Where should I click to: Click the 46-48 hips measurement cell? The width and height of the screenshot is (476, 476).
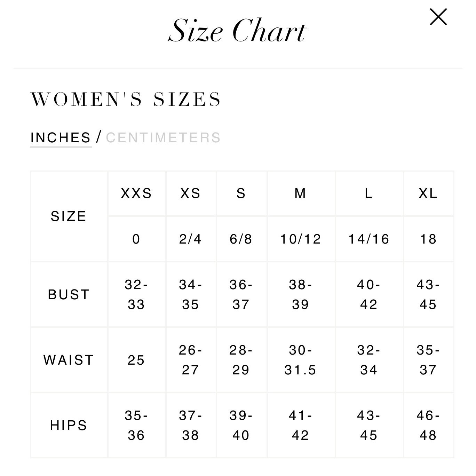point(428,426)
